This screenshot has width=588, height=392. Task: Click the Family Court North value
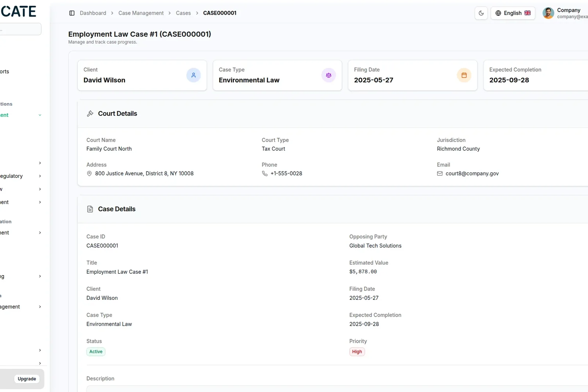[x=109, y=149]
